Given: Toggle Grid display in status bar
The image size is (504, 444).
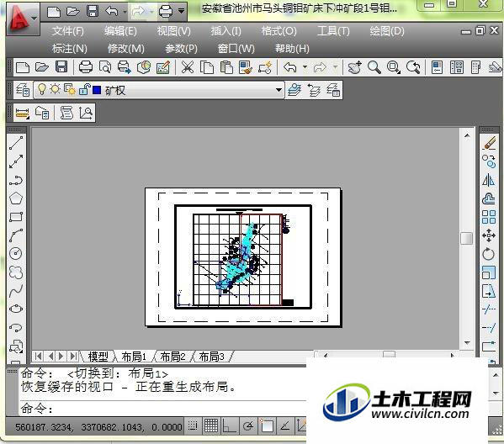Looking at the screenshot, I should click(211, 426).
